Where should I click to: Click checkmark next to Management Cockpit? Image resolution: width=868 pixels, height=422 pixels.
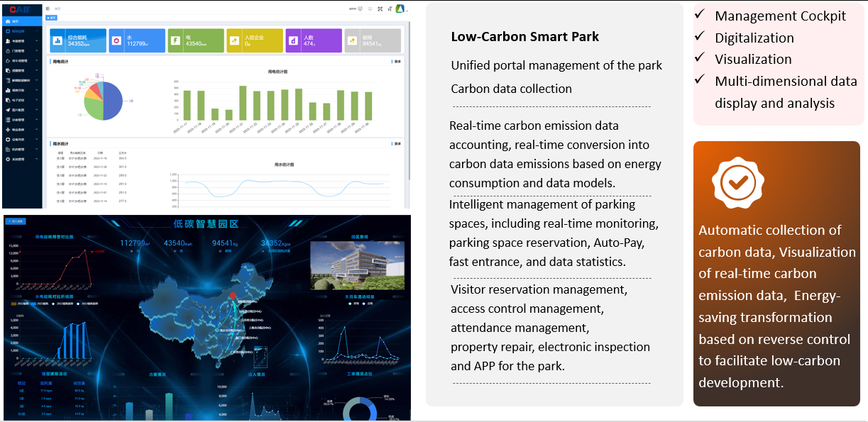tap(700, 14)
